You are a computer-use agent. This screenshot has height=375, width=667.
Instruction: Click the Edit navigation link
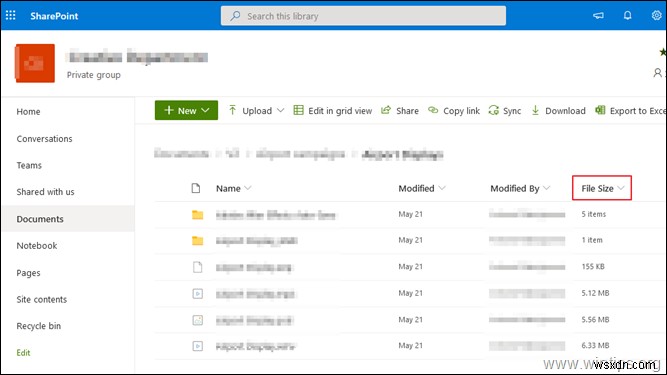23,352
